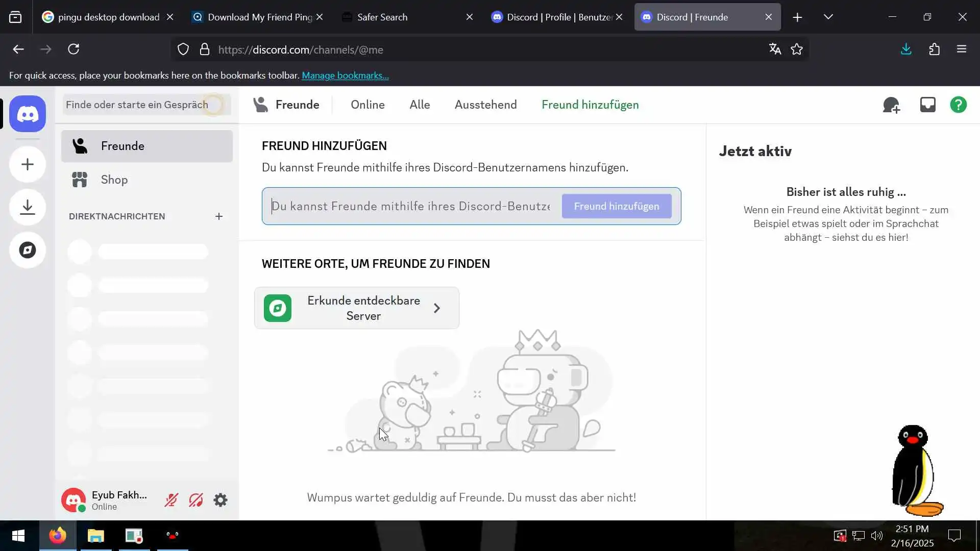
Task: Create DM with Direktnachrichten plus
Action: tap(219, 216)
